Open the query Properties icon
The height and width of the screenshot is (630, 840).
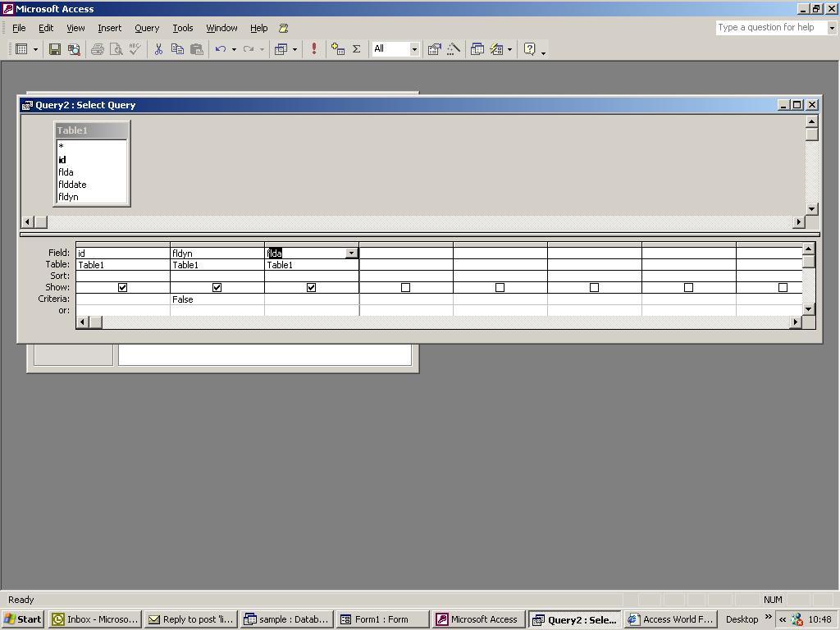click(434, 49)
